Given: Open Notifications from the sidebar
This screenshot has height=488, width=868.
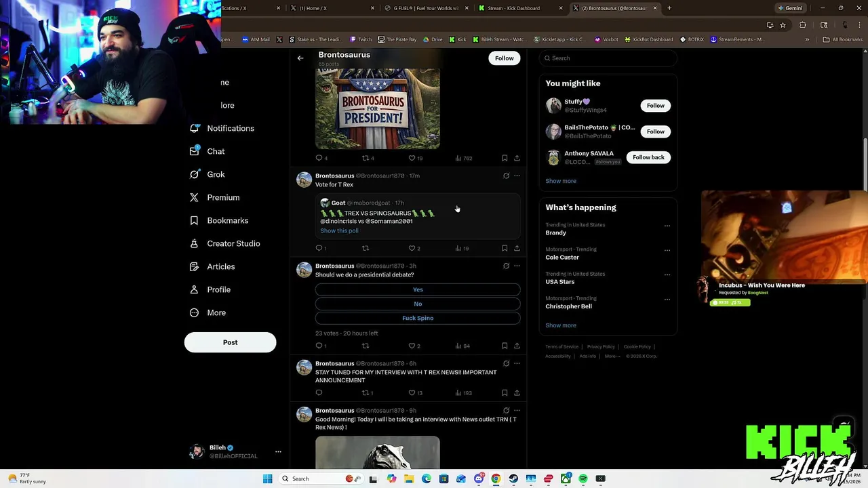Looking at the screenshot, I should [x=222, y=128].
